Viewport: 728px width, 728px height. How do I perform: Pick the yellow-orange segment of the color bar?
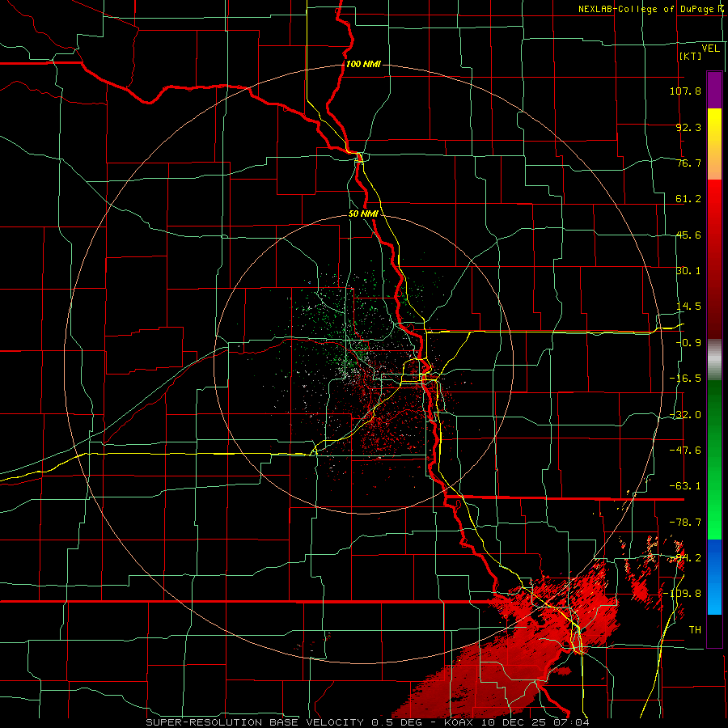point(714,144)
